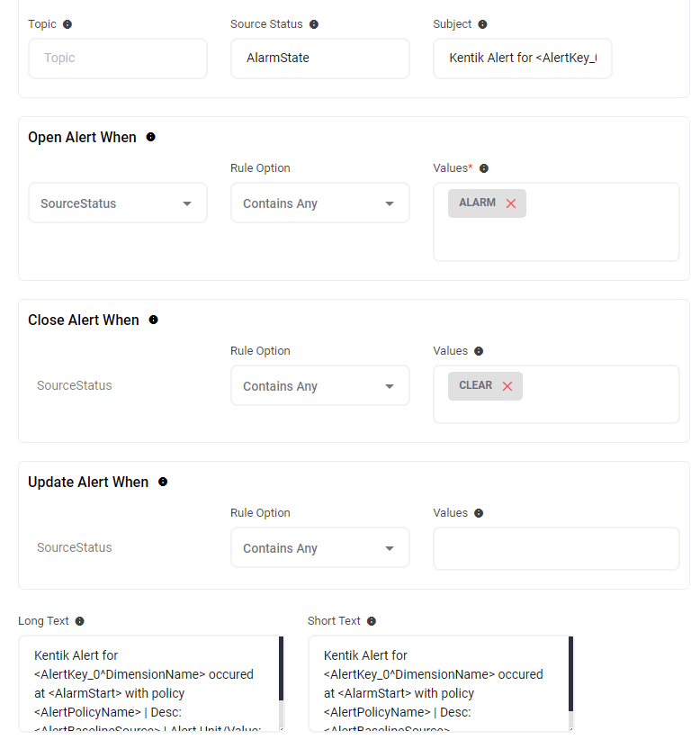Expand Close Alert rule option dropdown
Screen dimensions: 700x749
click(319, 386)
